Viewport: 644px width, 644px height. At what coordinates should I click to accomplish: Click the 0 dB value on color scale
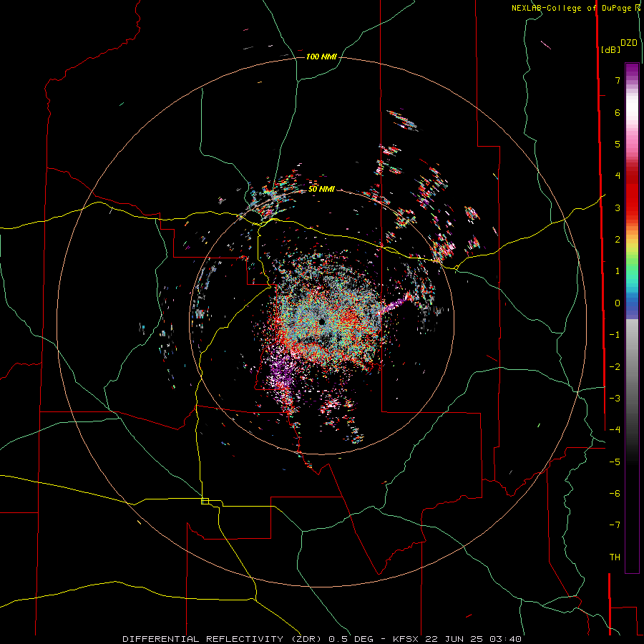(618, 303)
